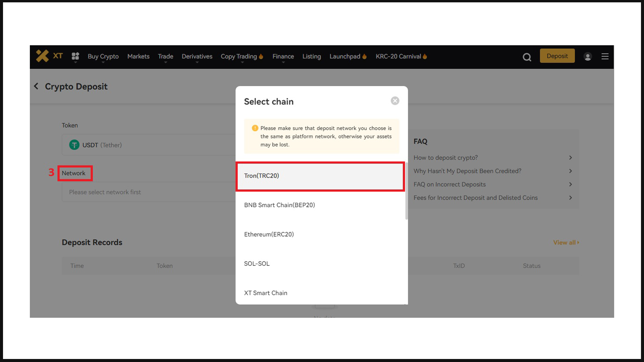Click the warning/info icon in dialog
The image size is (644, 362).
point(254,128)
